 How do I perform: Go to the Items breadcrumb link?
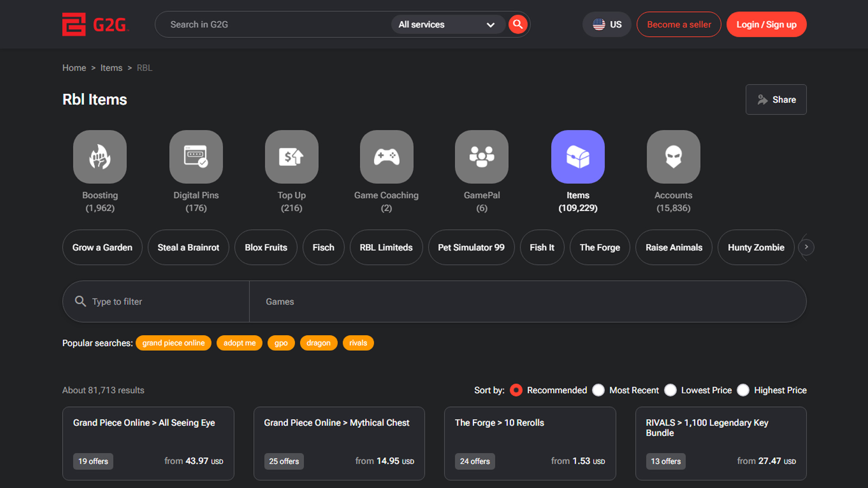(x=111, y=68)
